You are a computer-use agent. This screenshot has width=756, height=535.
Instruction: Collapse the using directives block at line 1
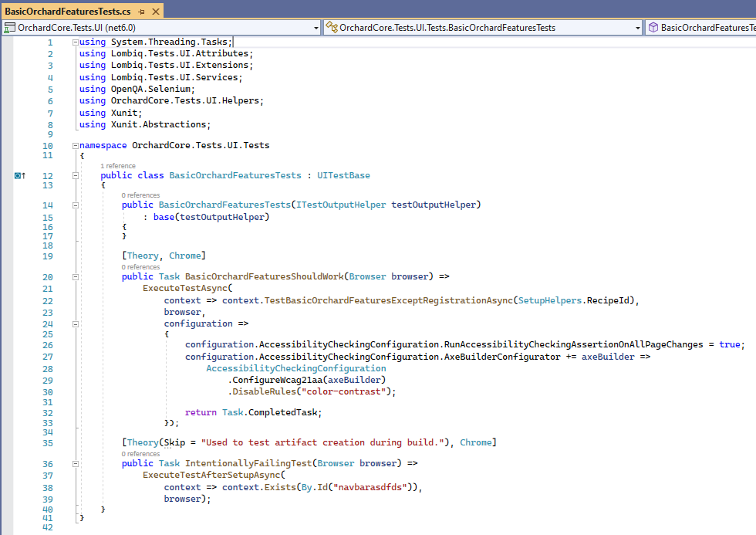pyautogui.click(x=76, y=42)
